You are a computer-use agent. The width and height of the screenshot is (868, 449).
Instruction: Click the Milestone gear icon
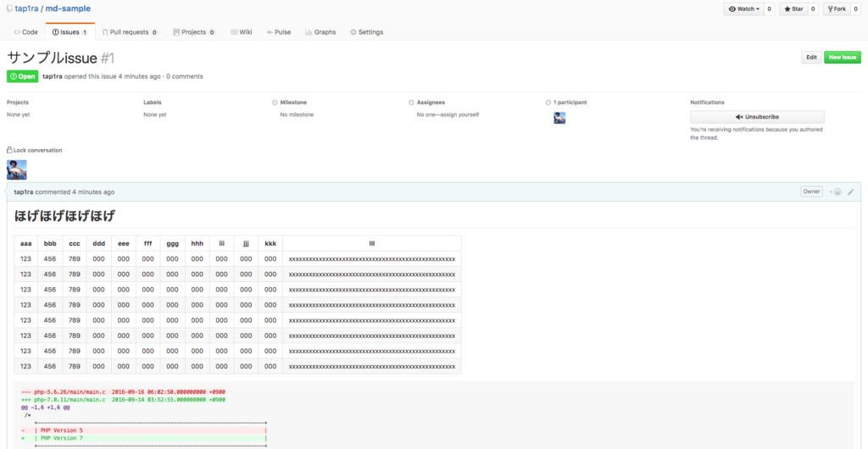pyautogui.click(x=275, y=103)
